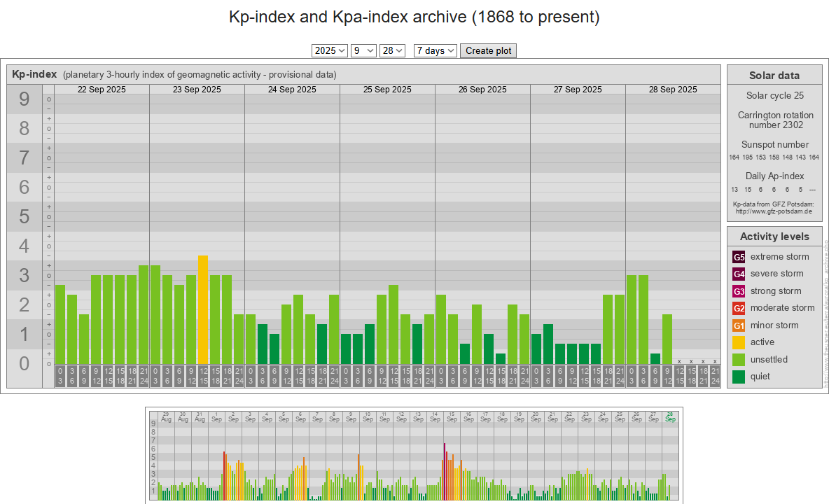Click the light green 'unsettled' legend swatch
Screen dimensions: 829x504
(x=739, y=360)
